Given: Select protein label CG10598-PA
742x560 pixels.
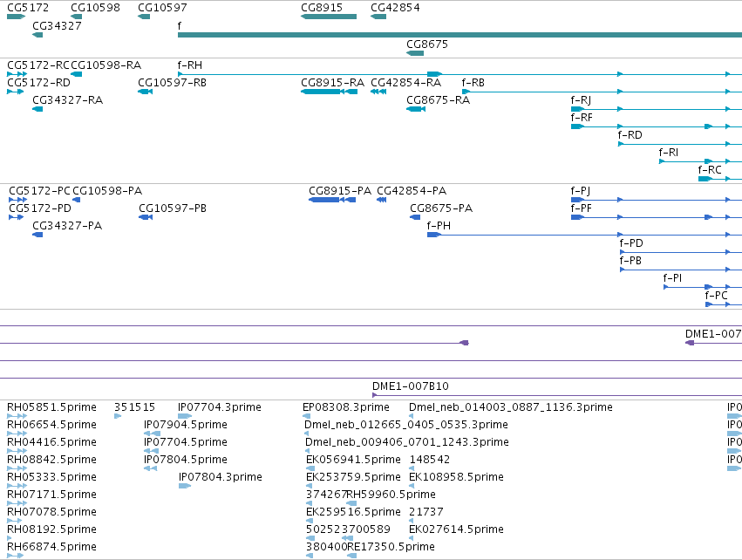Looking at the screenshot, I should (107, 191).
